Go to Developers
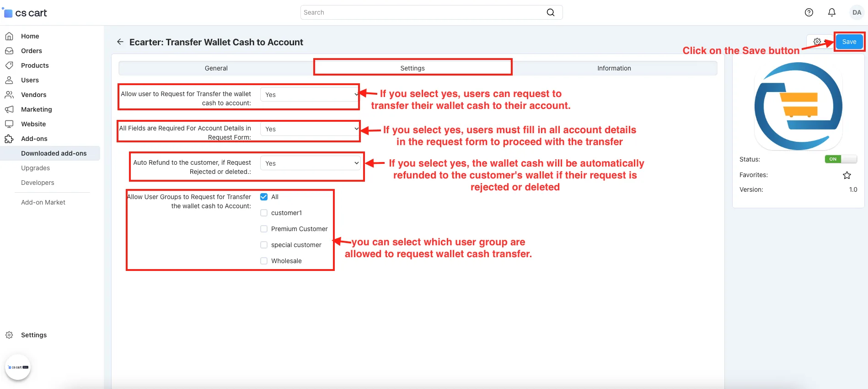Viewport: 868px width, 389px height. 38,183
